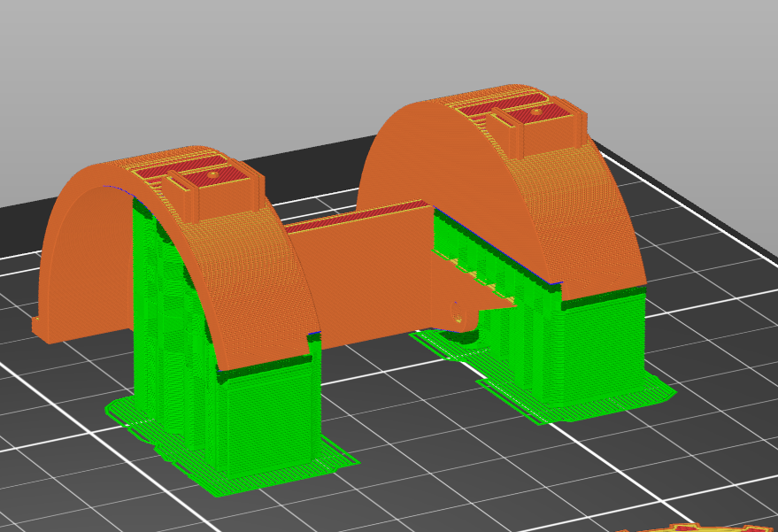Click the round hole on left top mount
Image resolution: width=778 pixels, height=532 pixels.
213,174
